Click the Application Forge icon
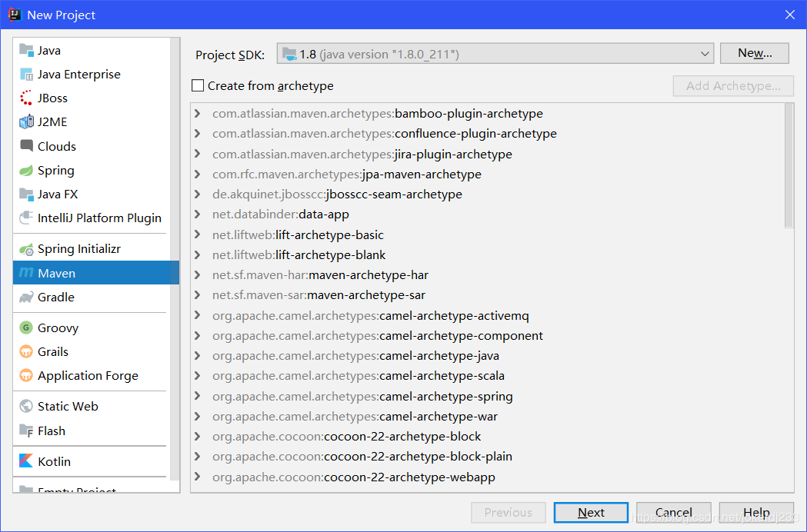The image size is (807, 532). point(26,376)
